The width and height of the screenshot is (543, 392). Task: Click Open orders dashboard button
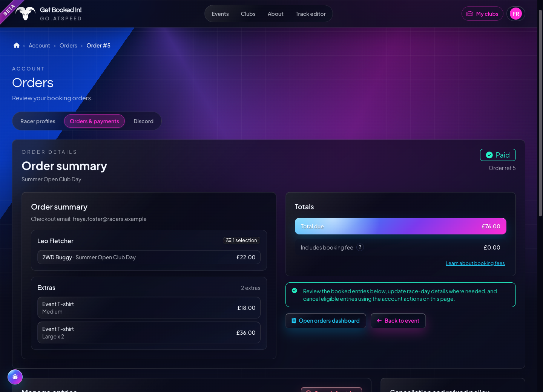tap(326, 321)
